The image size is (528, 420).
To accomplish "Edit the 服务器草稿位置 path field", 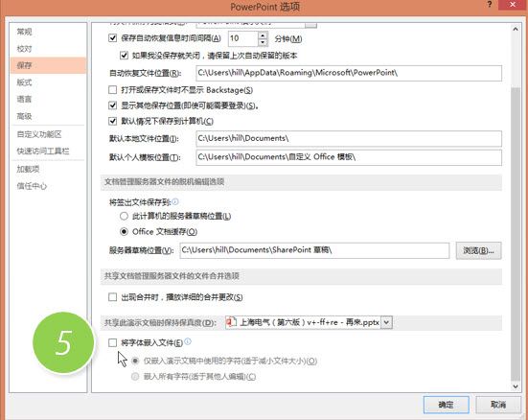I will (314, 250).
